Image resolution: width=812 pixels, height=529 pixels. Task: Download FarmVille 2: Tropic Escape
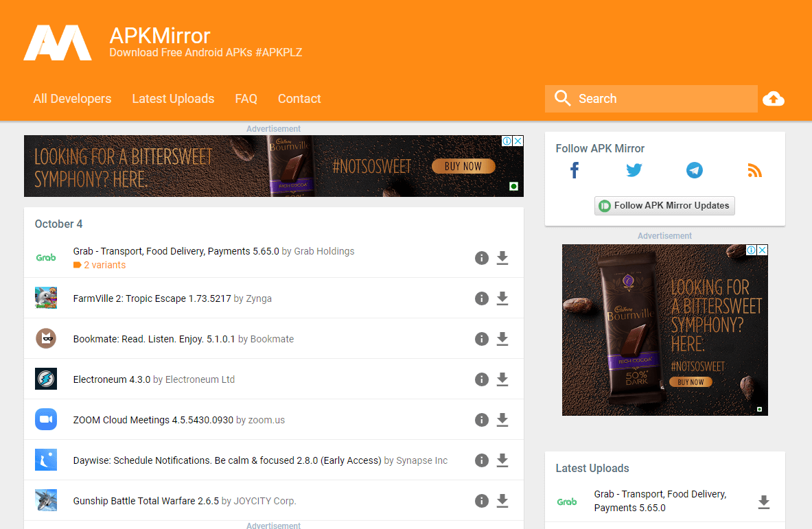click(x=502, y=298)
